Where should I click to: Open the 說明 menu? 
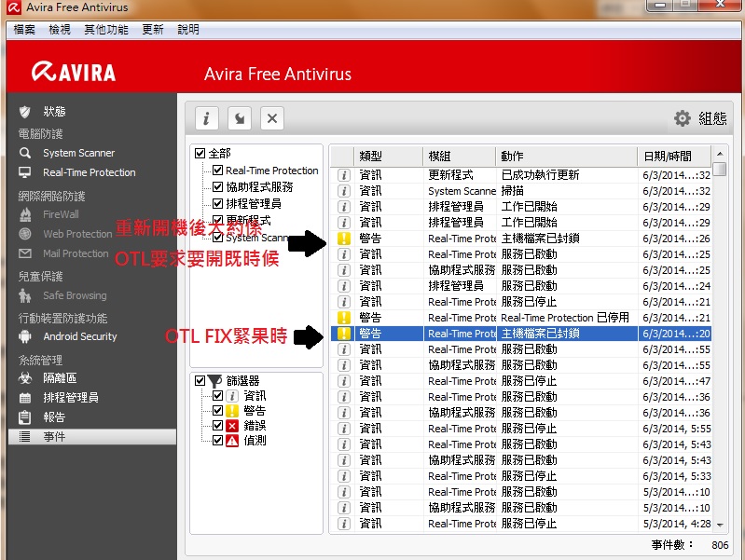coord(188,30)
